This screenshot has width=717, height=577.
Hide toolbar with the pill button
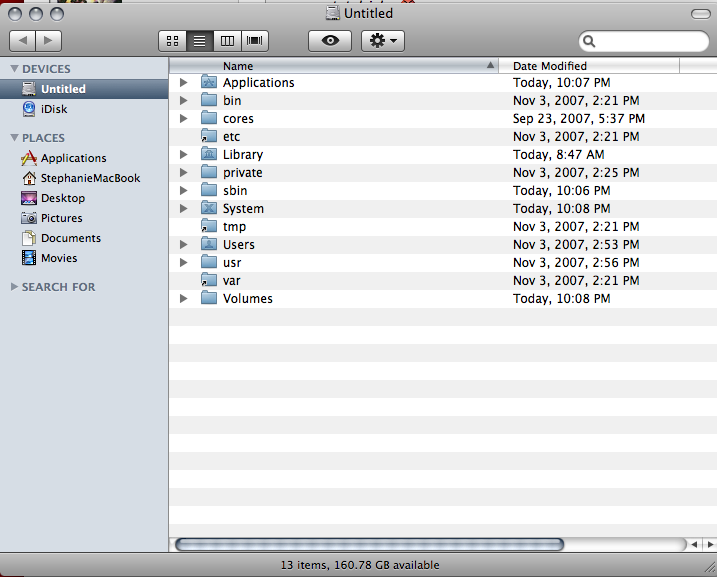click(x=700, y=14)
